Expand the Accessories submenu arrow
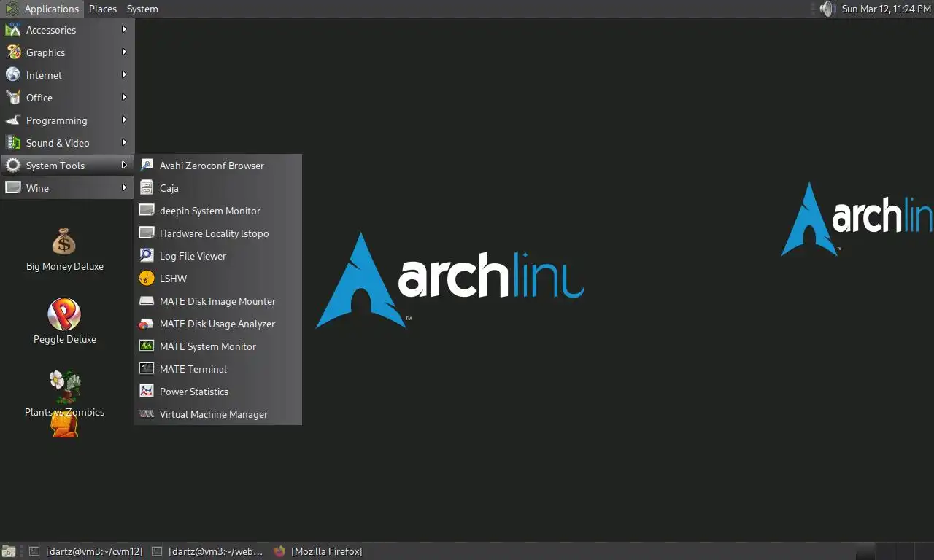The image size is (934, 560). 124,30
